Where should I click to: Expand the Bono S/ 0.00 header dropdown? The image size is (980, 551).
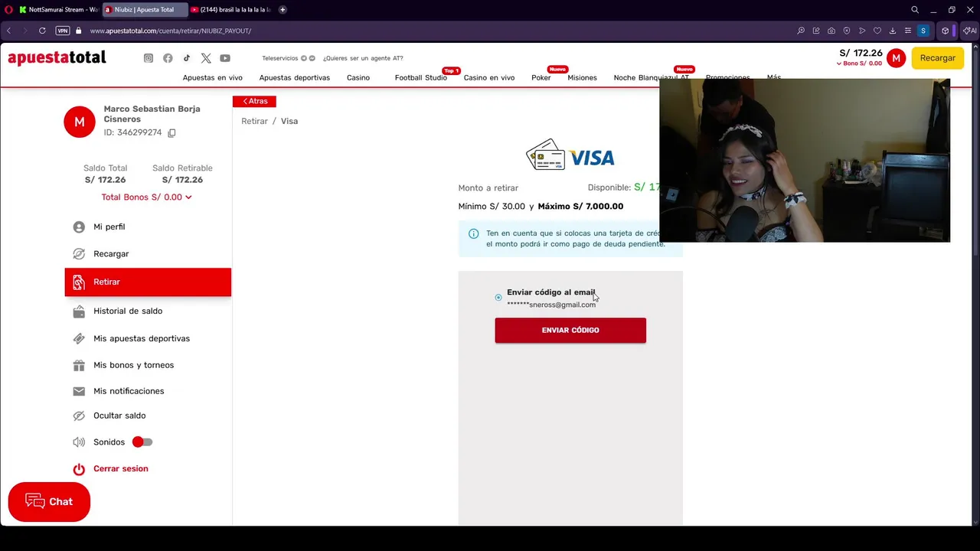coord(859,64)
